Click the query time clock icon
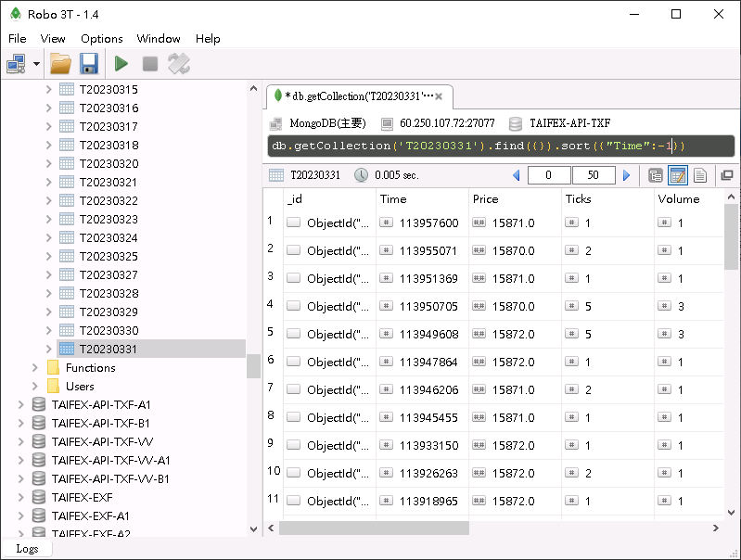Screen dimensions: 741x560 (x=361, y=175)
